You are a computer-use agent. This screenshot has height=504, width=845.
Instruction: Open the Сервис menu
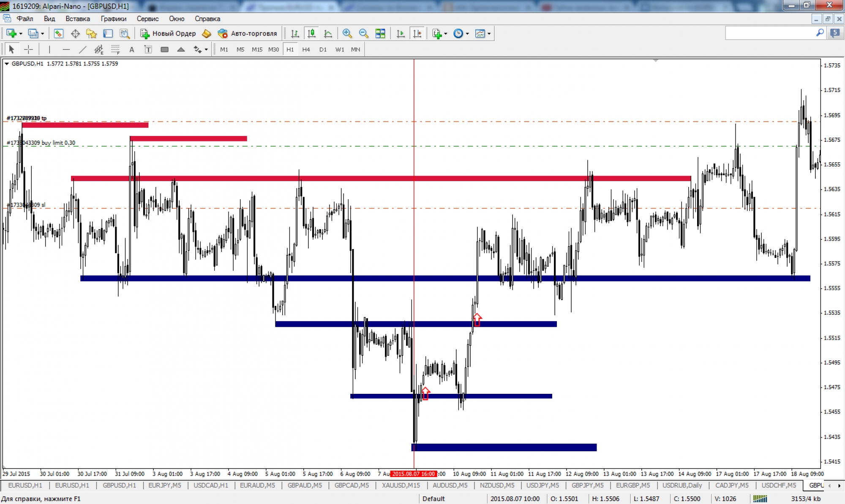[x=147, y=19]
